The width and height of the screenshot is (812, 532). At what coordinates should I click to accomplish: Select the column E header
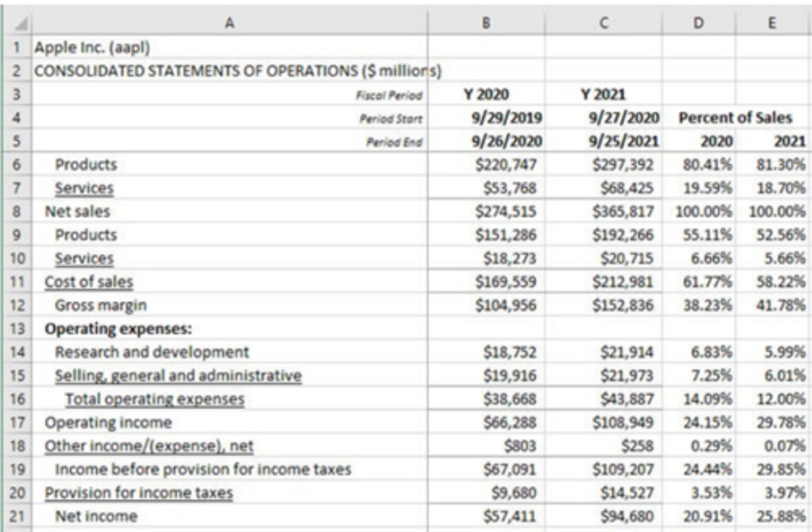click(x=772, y=23)
